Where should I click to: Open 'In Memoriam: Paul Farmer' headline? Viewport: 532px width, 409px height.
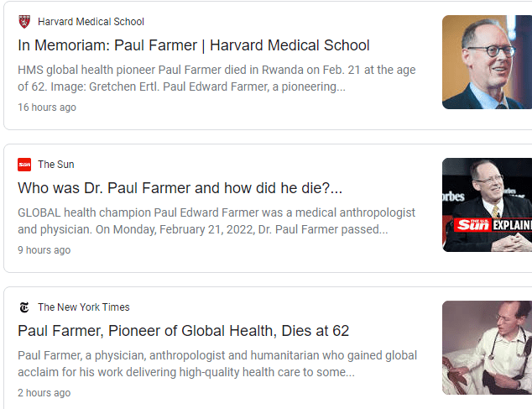click(x=194, y=45)
